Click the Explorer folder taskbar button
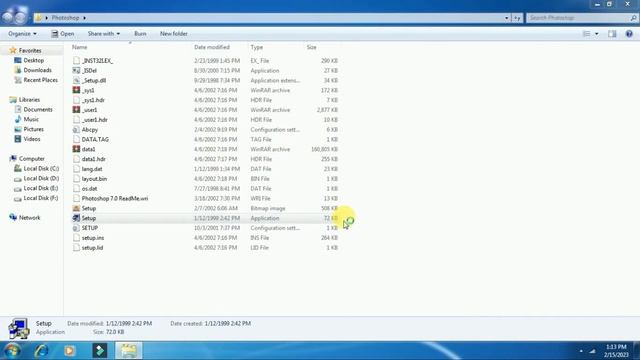The height and width of the screenshot is (360, 640). tap(129, 351)
